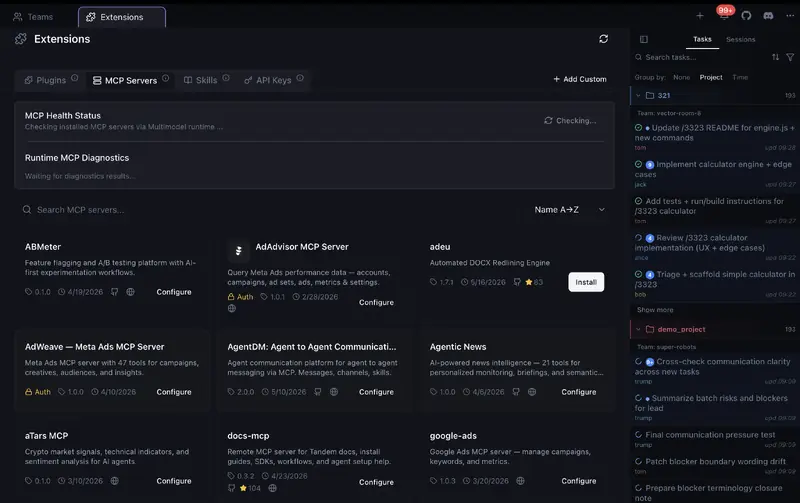
Task: Click the info icon beside MCP Servers
Action: (x=165, y=78)
